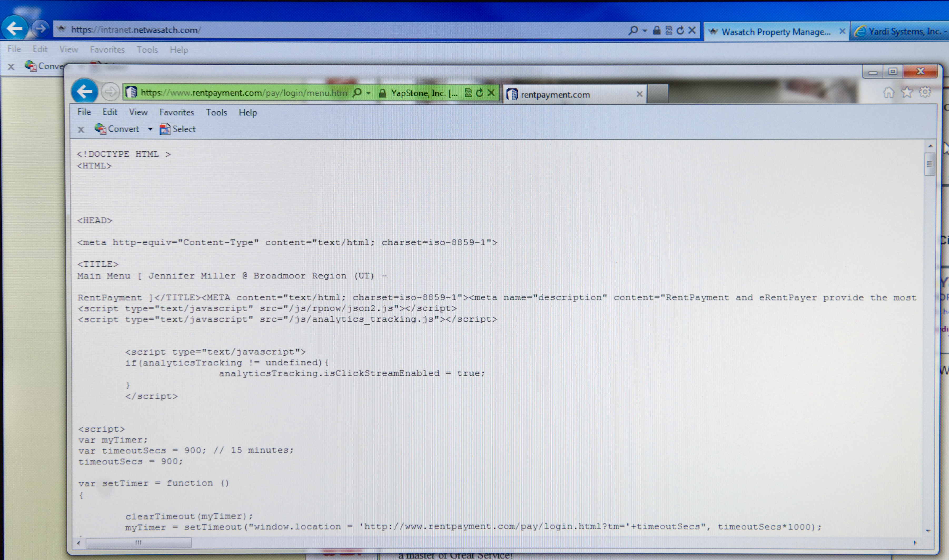Toggle compatibility view in intranet window
949x560 pixels.
tap(669, 30)
